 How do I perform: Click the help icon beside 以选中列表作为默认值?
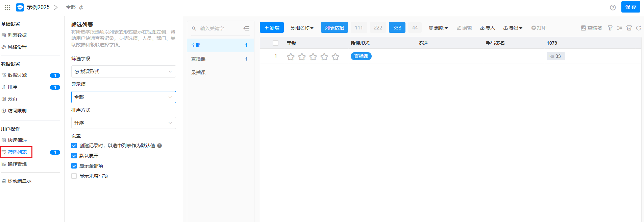click(x=159, y=146)
